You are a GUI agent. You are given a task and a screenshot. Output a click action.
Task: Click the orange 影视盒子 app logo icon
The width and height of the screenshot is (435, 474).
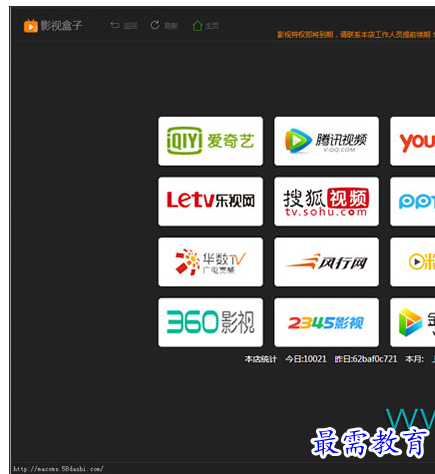[x=31, y=26]
